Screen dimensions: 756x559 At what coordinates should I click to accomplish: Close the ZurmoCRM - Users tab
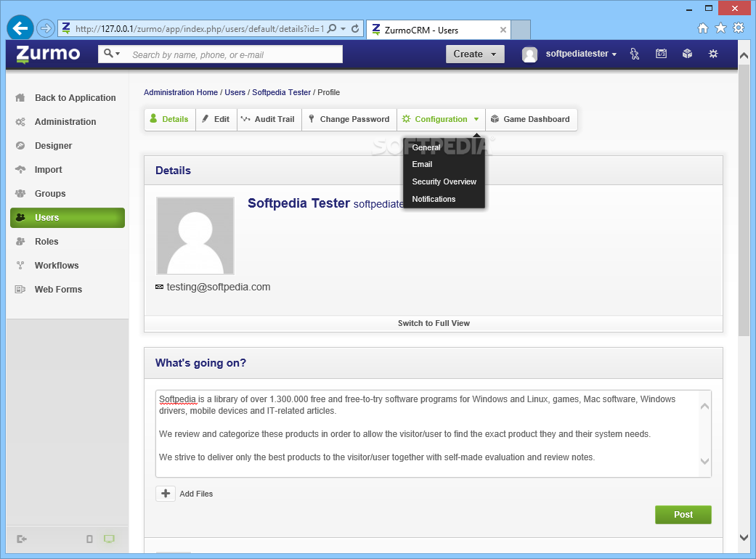[503, 30]
